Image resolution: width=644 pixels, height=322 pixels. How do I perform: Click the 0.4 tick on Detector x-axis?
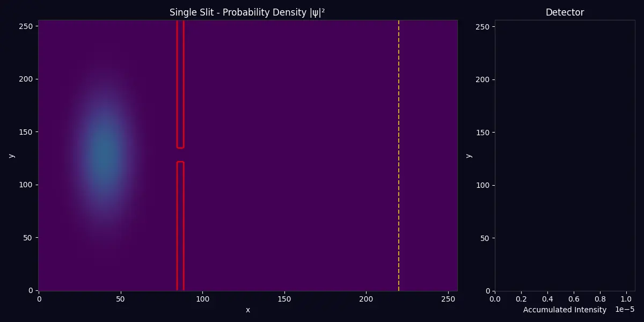(x=547, y=298)
